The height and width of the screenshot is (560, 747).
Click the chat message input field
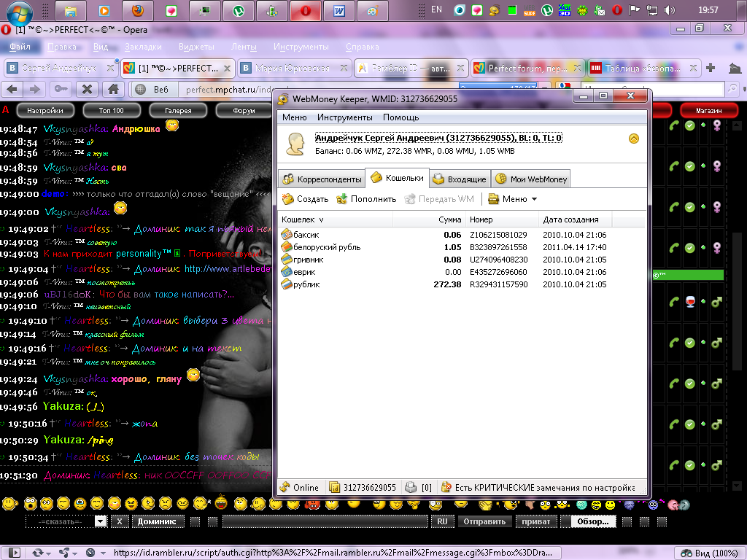(325, 522)
